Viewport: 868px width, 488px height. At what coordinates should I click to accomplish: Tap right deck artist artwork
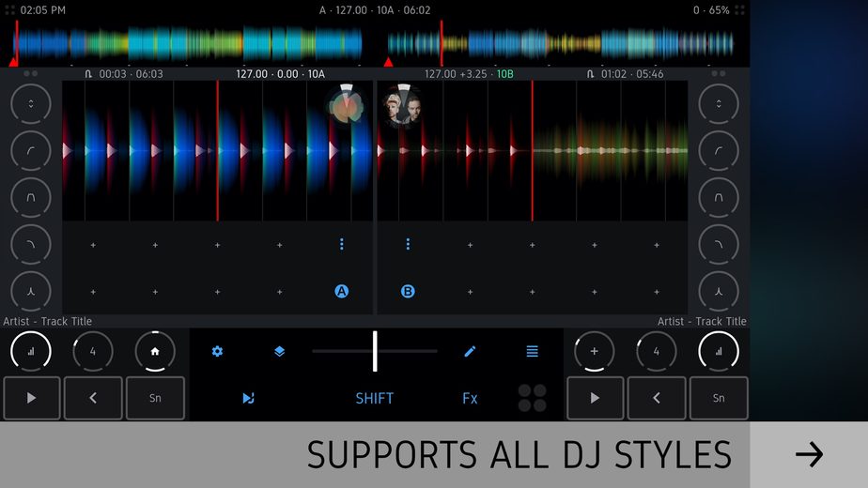(x=403, y=105)
